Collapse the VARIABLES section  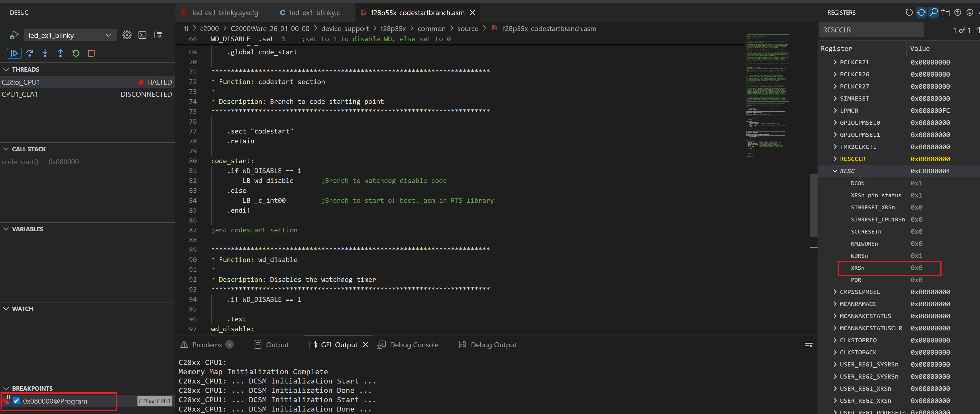coord(6,229)
